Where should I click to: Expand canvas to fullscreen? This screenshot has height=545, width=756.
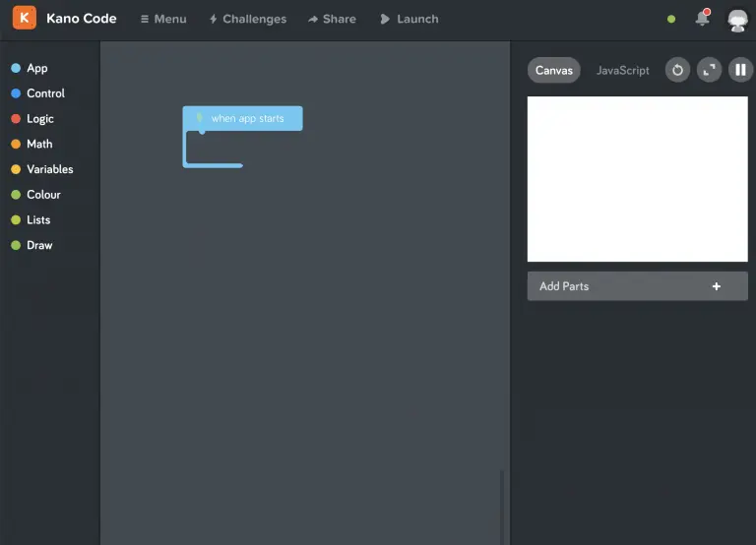pos(709,70)
